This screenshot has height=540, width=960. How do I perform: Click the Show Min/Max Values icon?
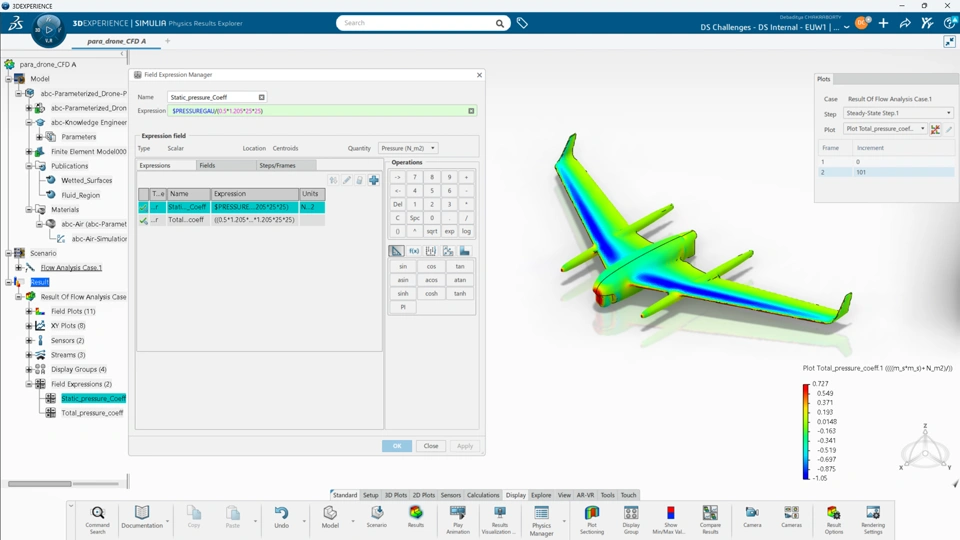[x=670, y=514]
